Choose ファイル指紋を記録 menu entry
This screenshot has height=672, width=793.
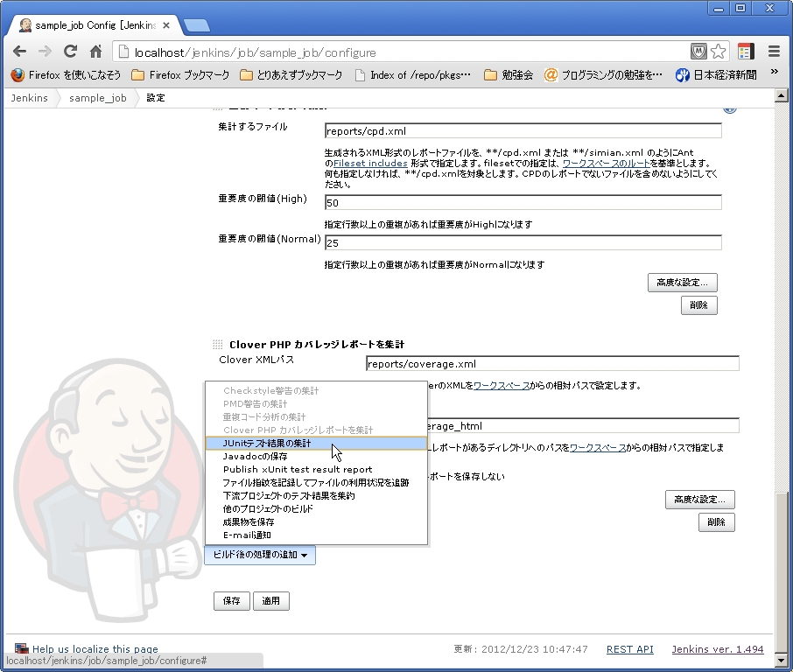pos(316,483)
